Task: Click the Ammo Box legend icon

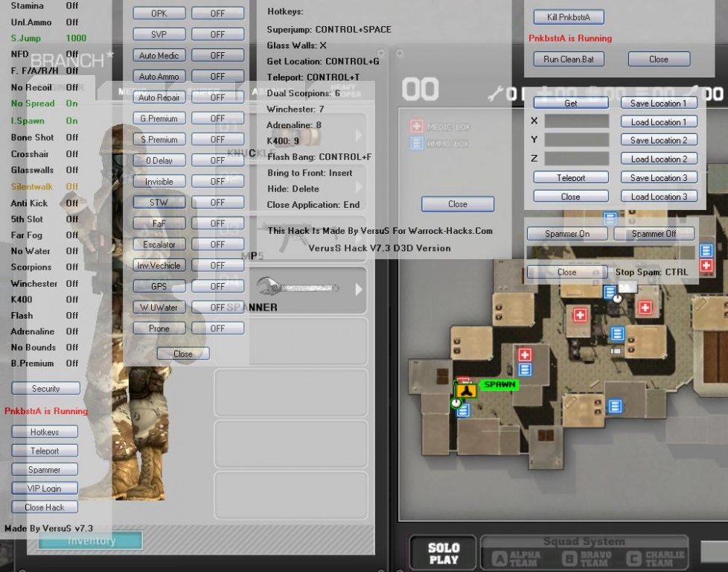Action: pyautogui.click(x=416, y=144)
